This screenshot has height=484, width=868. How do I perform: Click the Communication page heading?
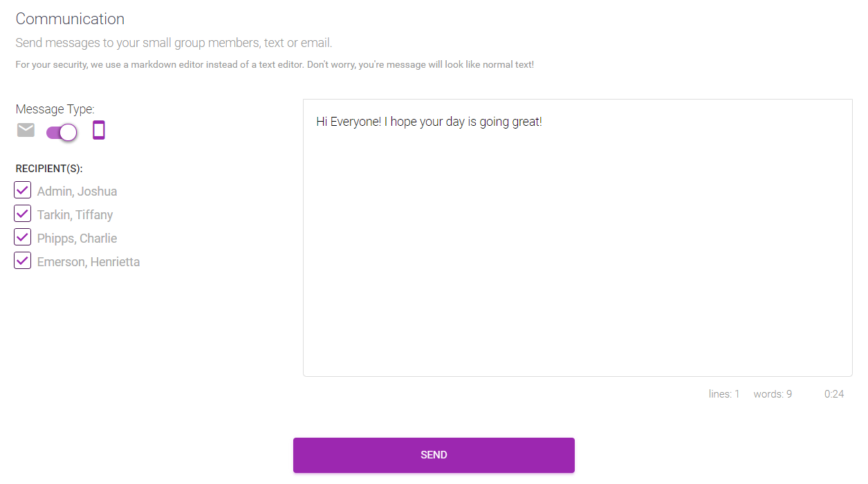[x=70, y=19]
